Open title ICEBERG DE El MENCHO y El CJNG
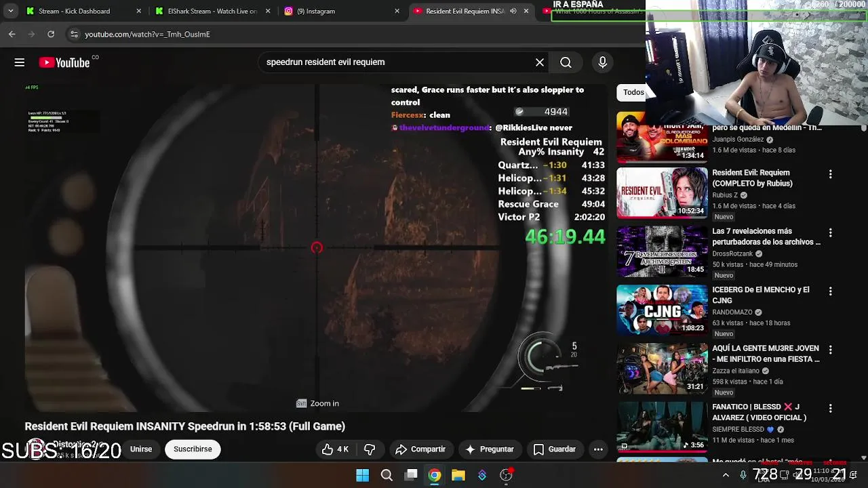The image size is (868, 488). (761, 295)
